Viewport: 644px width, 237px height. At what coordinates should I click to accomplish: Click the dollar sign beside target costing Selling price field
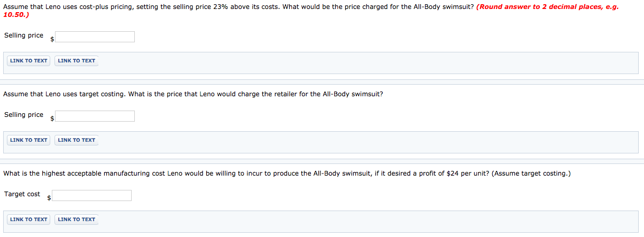tap(52, 118)
